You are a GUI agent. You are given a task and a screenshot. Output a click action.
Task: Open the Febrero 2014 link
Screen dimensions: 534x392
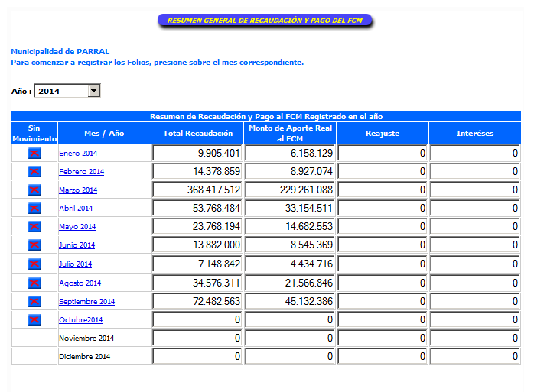(x=81, y=172)
